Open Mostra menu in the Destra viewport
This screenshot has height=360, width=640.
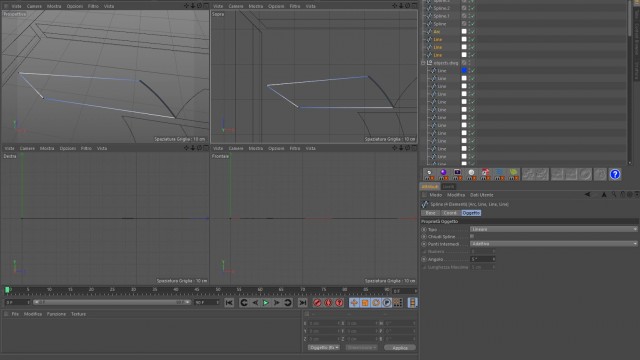pyautogui.click(x=47, y=149)
